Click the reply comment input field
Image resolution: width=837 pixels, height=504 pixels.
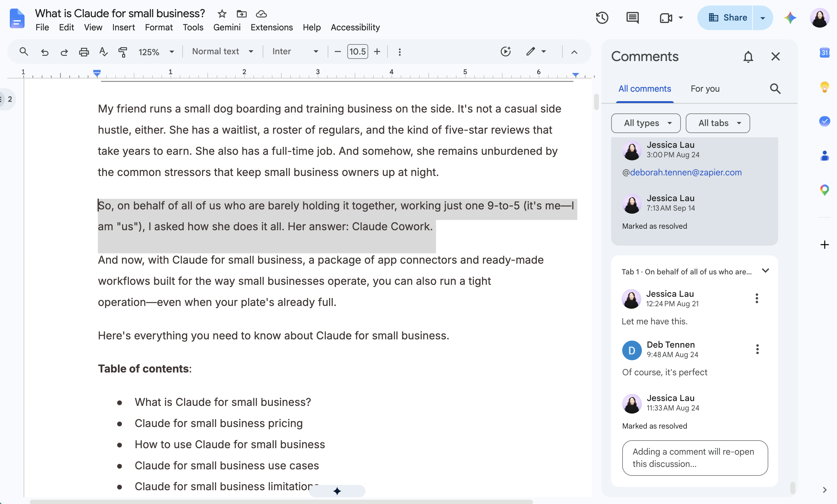coord(695,457)
